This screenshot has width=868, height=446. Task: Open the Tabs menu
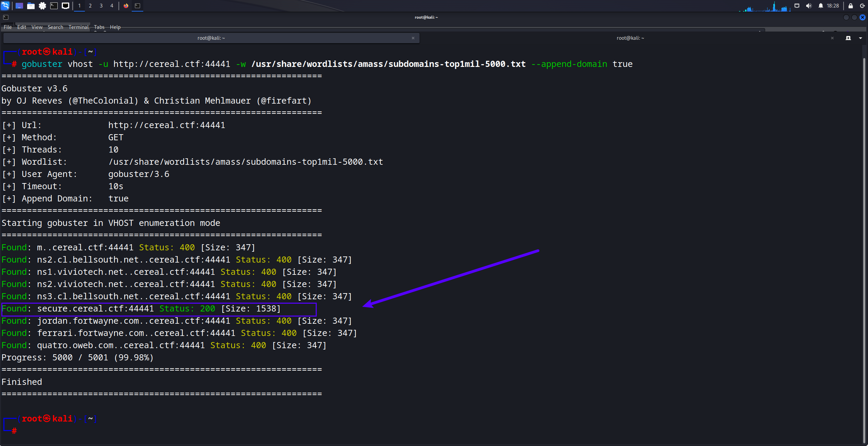click(99, 27)
